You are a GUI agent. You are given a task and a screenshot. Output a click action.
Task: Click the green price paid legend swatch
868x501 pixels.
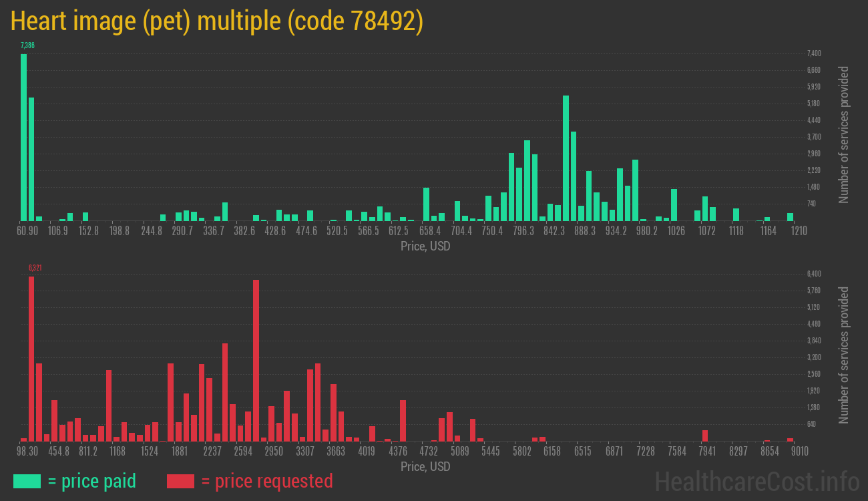click(x=27, y=481)
